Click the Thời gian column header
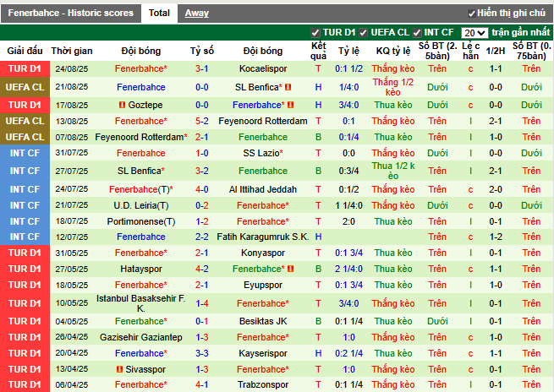This screenshot has height=392, width=554. coord(72,51)
